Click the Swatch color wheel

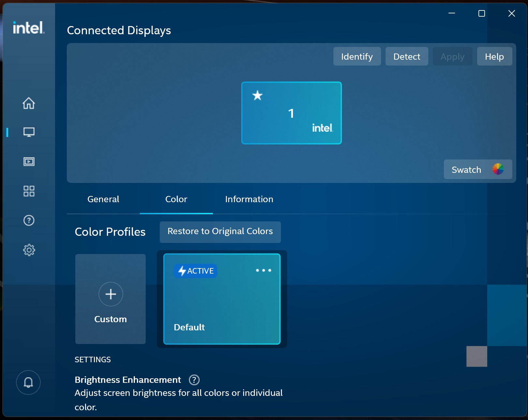click(498, 169)
